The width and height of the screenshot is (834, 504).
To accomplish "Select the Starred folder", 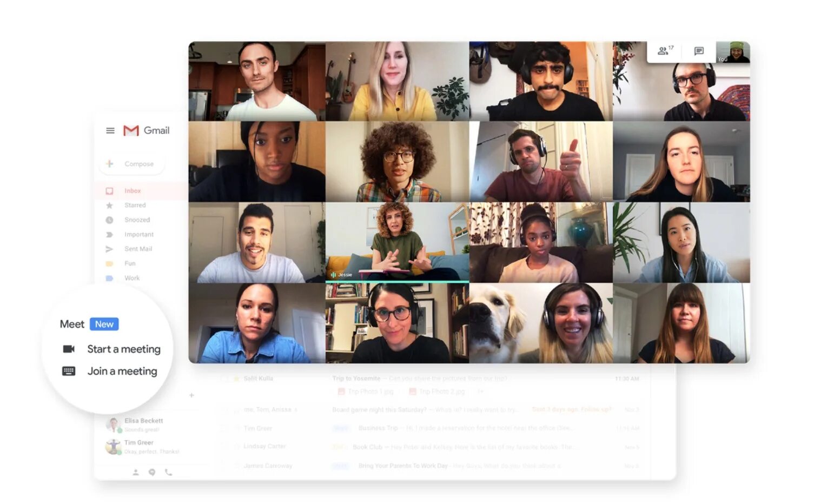I will coord(135,205).
